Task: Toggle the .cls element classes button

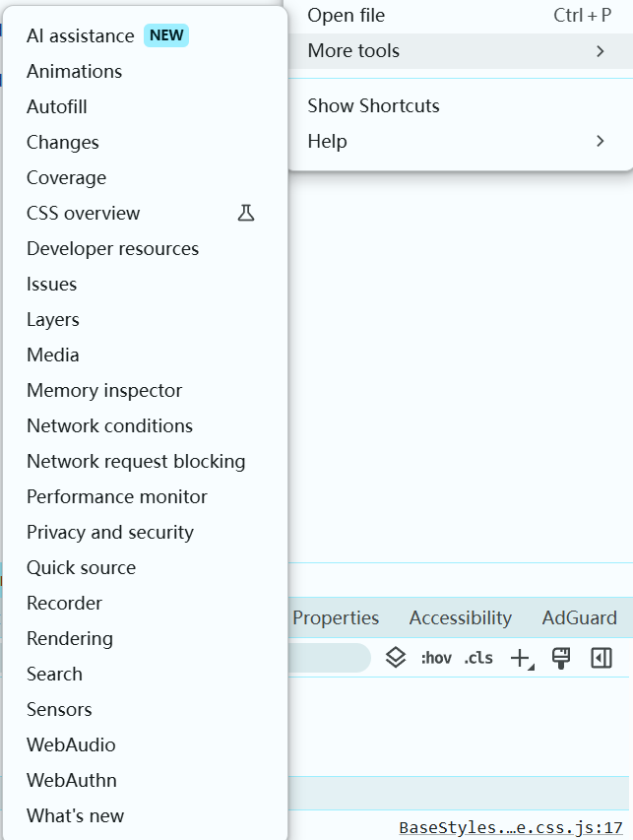Action: tap(478, 658)
